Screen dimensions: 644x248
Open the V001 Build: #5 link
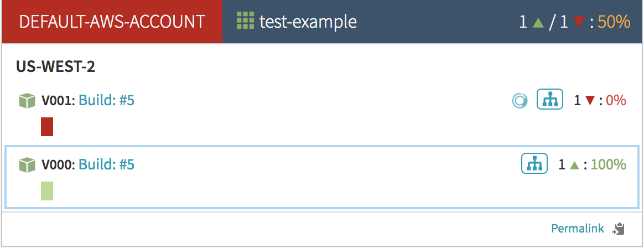point(106,101)
